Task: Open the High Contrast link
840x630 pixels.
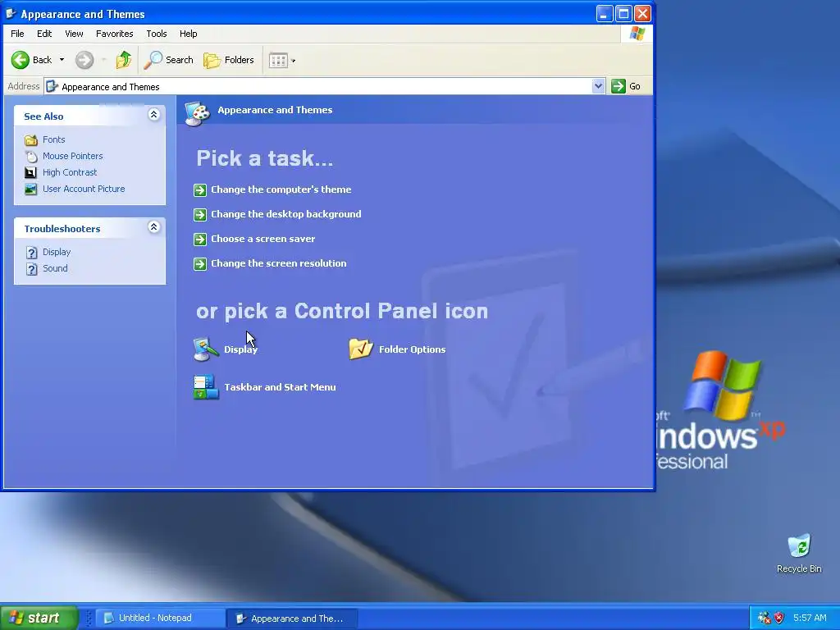Action: (70, 172)
